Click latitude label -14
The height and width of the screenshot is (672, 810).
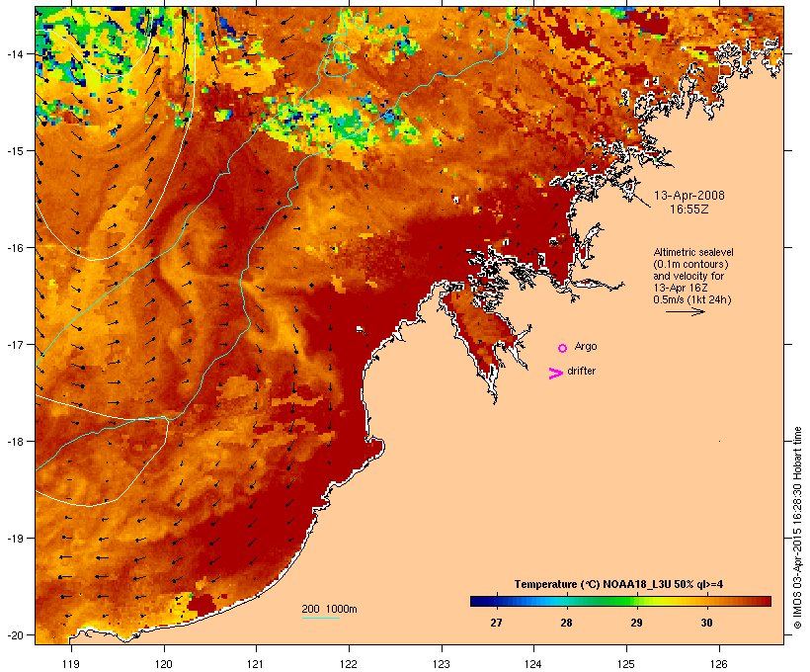tap(14, 54)
